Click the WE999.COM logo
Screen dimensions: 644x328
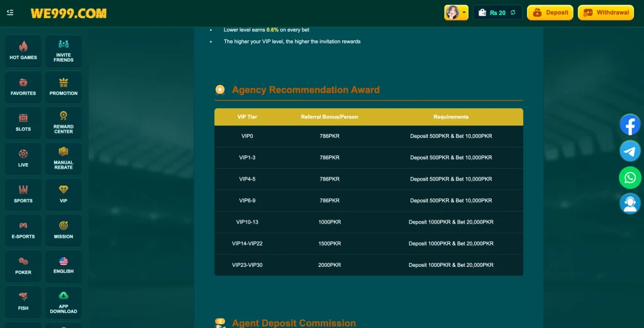tap(69, 14)
